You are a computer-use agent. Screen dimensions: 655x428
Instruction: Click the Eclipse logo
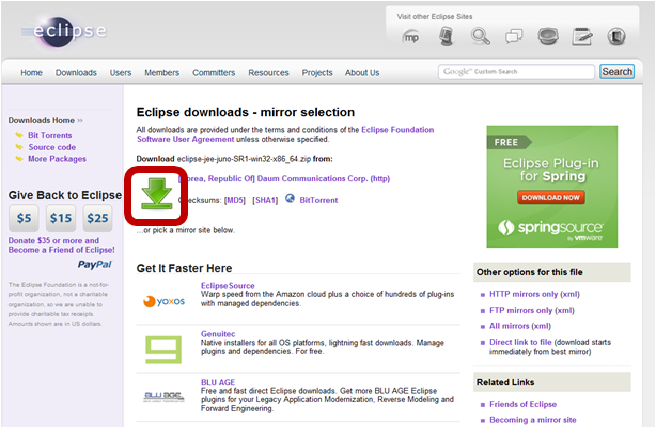click(64, 31)
